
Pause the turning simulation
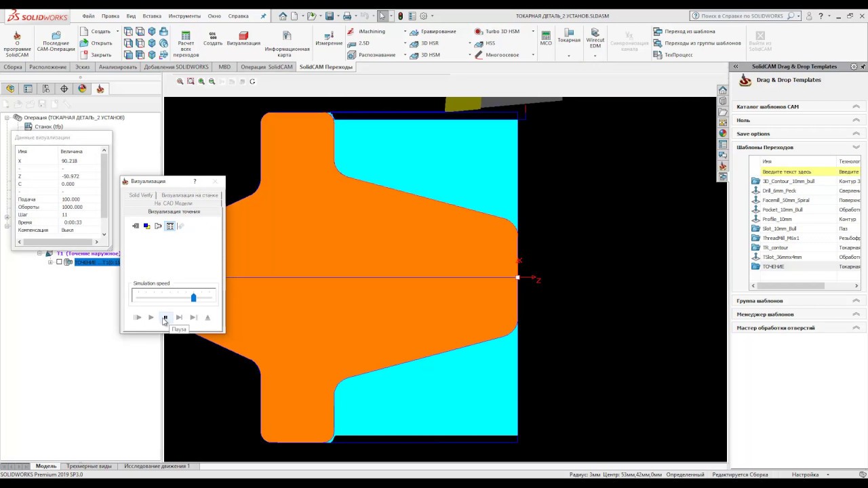[165, 317]
